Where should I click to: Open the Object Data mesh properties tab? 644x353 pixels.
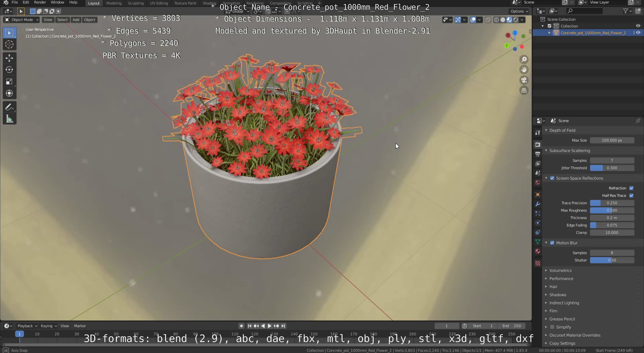[x=538, y=242]
